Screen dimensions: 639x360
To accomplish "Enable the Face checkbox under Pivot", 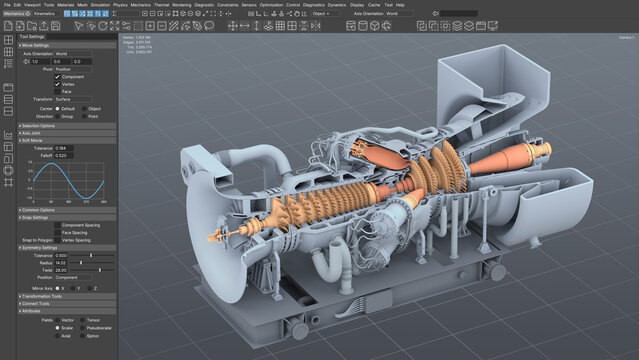I will [x=57, y=92].
